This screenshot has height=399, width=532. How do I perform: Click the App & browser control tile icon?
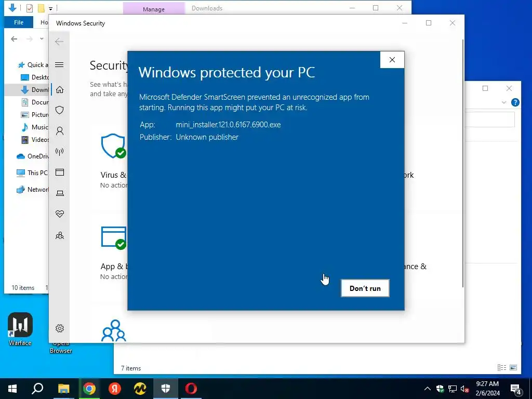pyautogui.click(x=113, y=237)
